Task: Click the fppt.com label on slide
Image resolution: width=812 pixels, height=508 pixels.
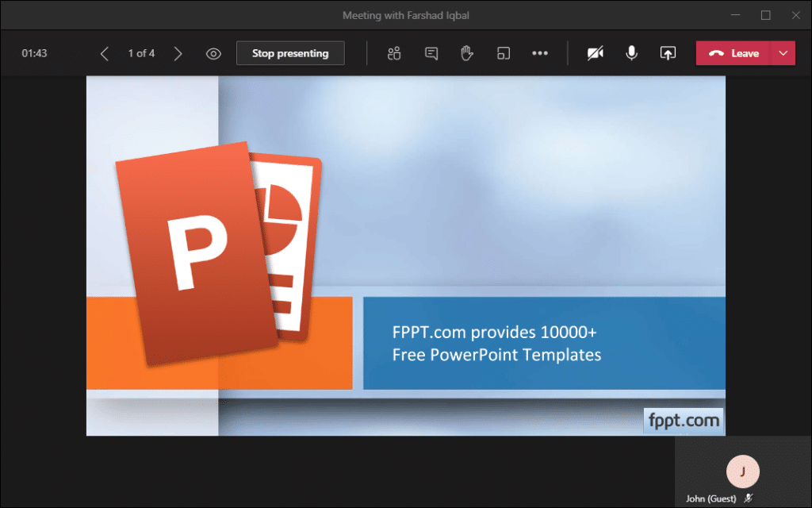Action: (x=684, y=421)
